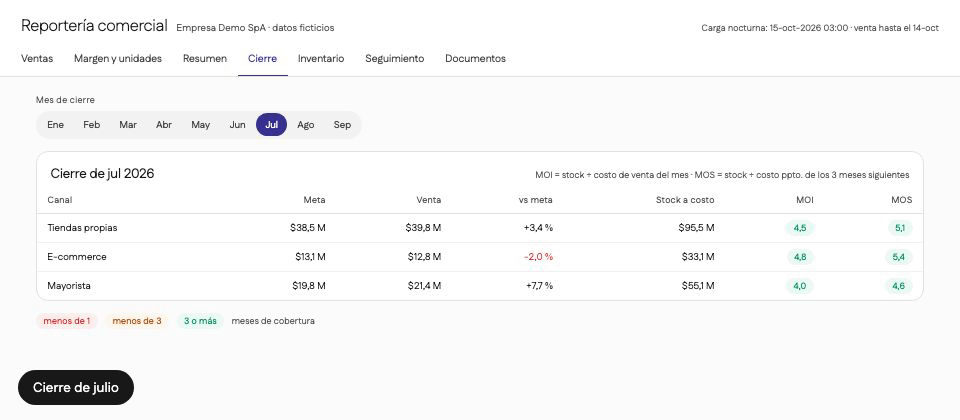Click the 'Mes de cierre' label
Image resolution: width=960 pixels, height=420 pixels.
coord(66,100)
